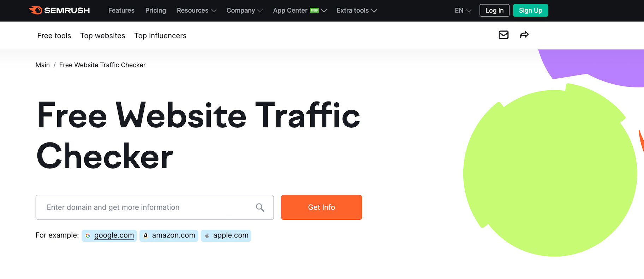This screenshot has width=644, height=279.
Task: Click the Sign Up button
Action: (530, 11)
